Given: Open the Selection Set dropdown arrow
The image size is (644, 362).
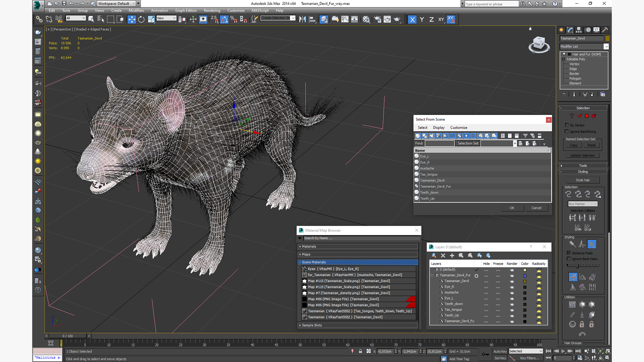Looking at the screenshot, I should 515,143.
